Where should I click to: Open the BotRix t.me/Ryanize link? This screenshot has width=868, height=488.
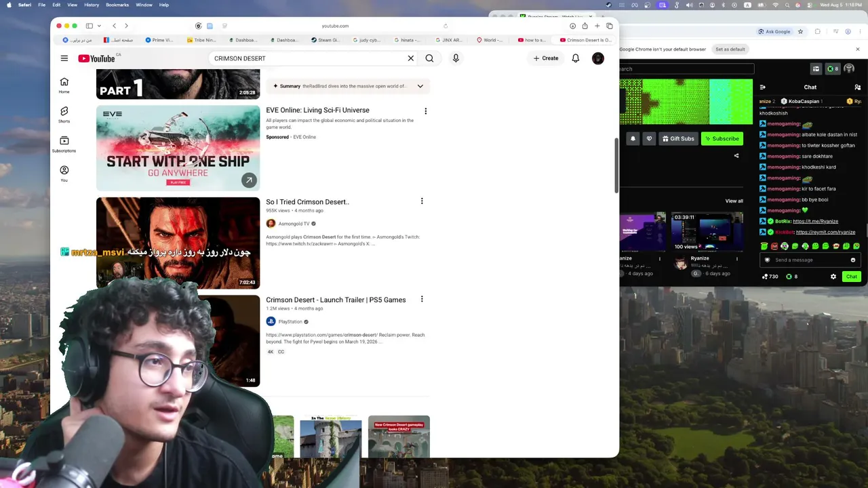click(815, 221)
